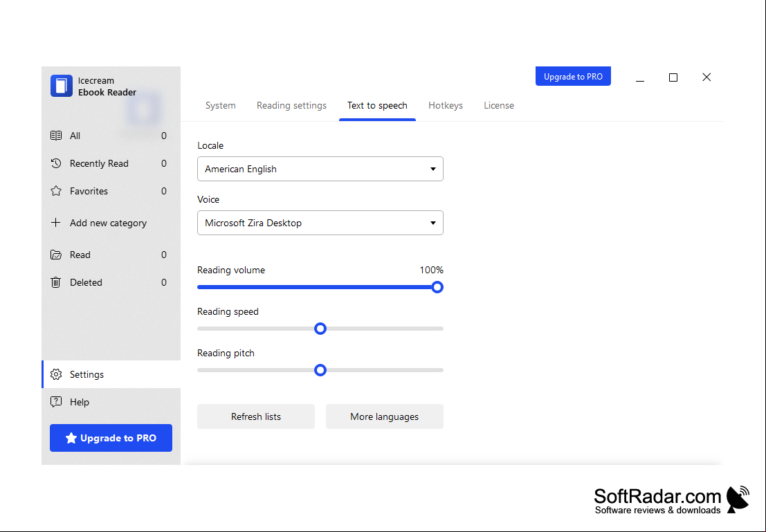Switch to the System tab
This screenshot has height=532, width=766.
220,106
